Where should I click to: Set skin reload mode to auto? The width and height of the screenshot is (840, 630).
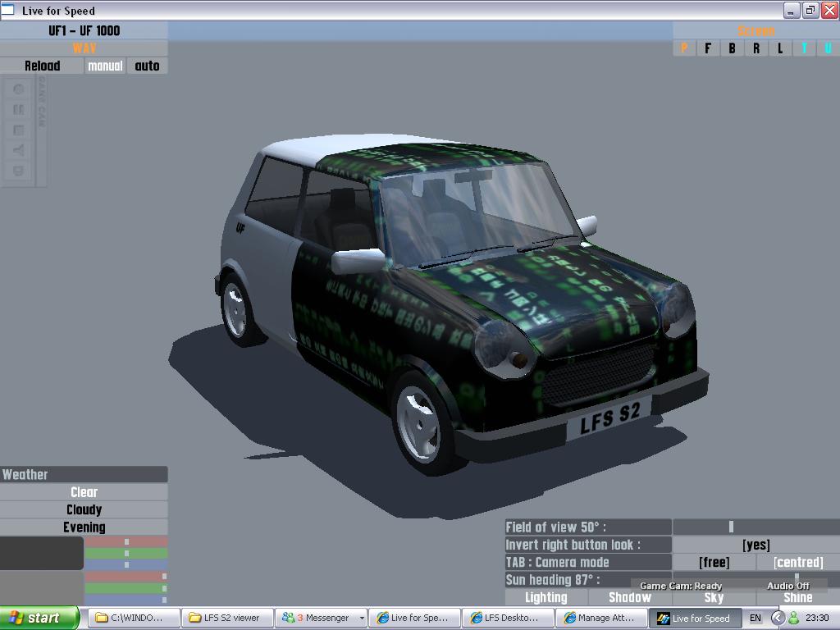[x=148, y=66]
